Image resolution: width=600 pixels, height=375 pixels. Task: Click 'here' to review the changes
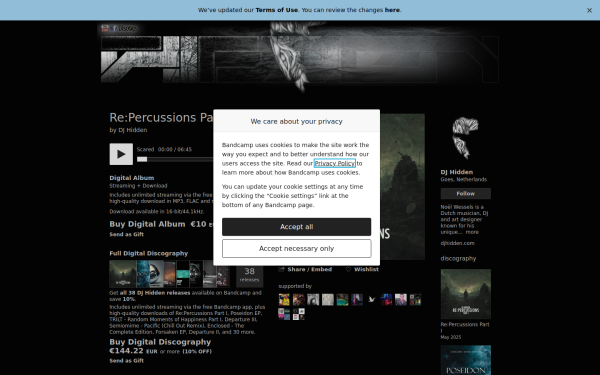click(392, 10)
